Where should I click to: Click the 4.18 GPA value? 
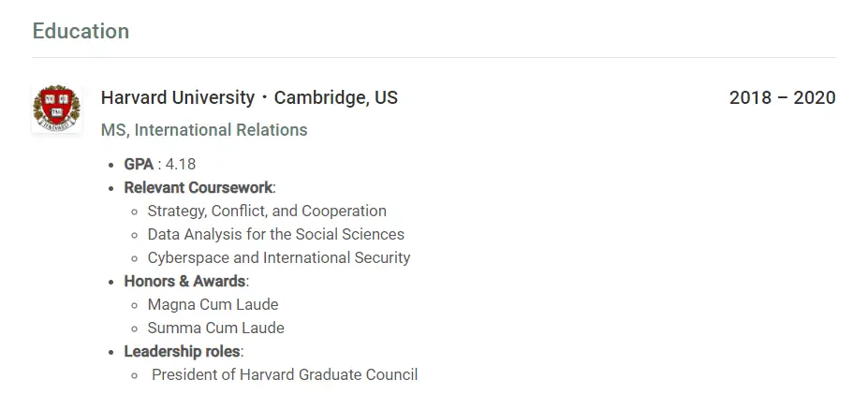click(181, 165)
